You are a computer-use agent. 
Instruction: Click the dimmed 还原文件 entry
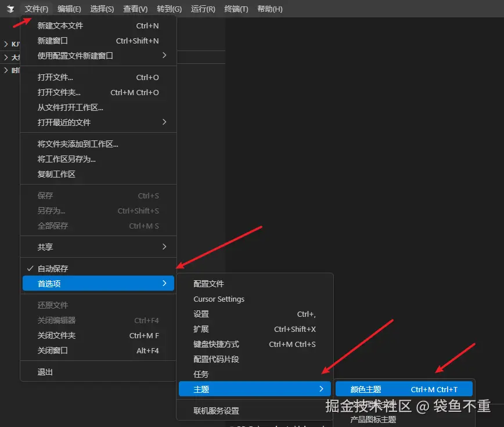point(98,305)
